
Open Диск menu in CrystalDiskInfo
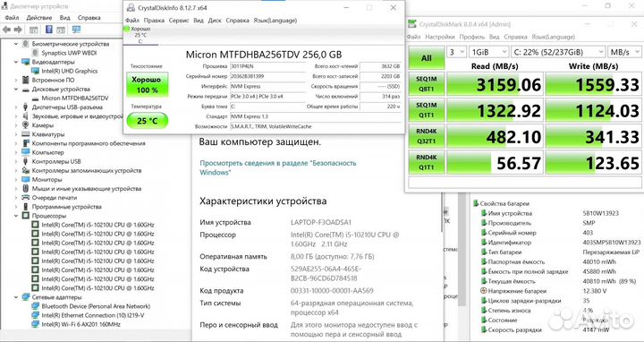click(x=215, y=20)
